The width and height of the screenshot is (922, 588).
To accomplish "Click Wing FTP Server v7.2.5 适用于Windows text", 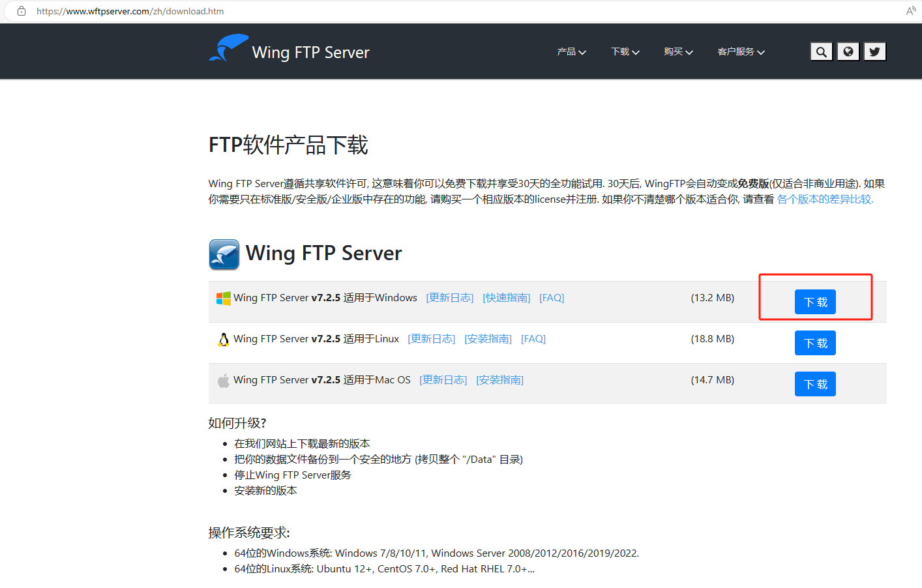I will point(325,298).
